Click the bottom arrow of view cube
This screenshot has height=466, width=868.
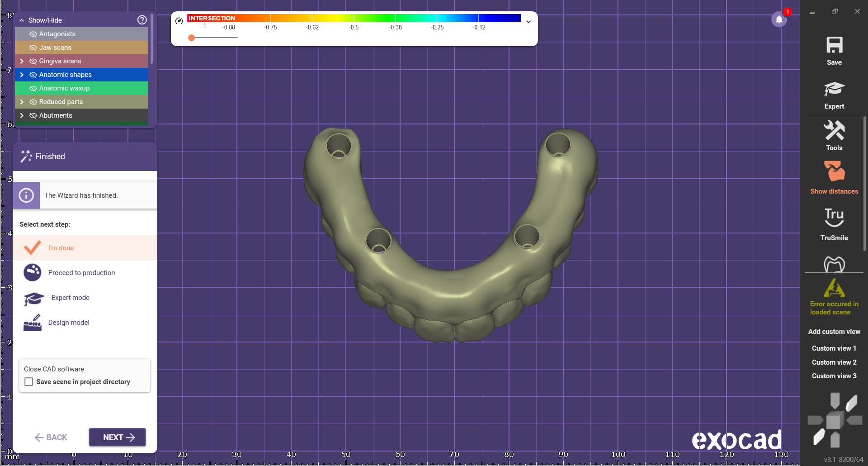(835, 440)
